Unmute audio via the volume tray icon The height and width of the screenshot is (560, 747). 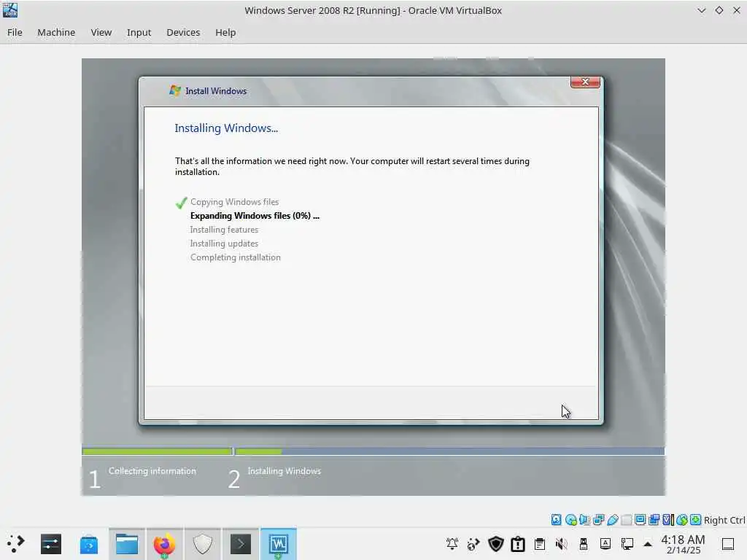(x=562, y=544)
